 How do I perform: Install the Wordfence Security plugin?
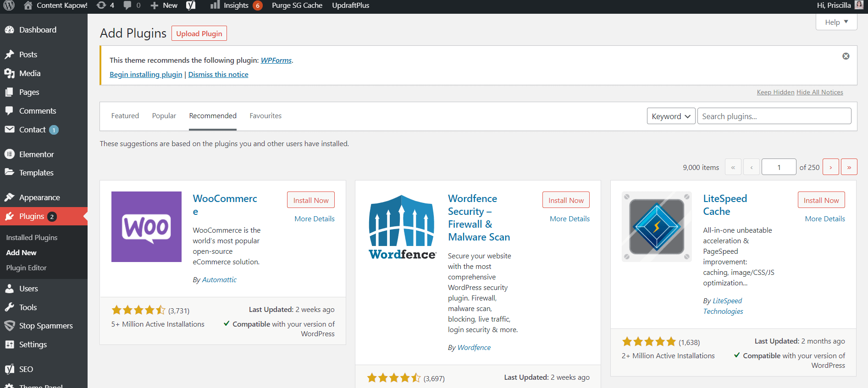click(566, 200)
